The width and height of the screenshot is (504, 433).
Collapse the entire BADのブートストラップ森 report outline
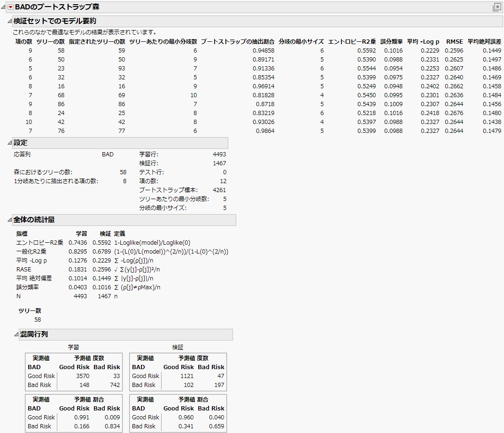2,8
